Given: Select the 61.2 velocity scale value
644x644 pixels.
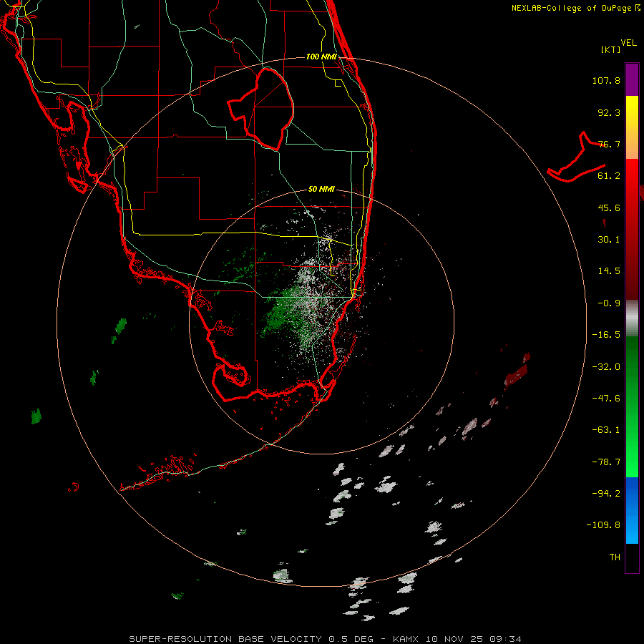Looking at the screenshot, I should coord(609,176).
